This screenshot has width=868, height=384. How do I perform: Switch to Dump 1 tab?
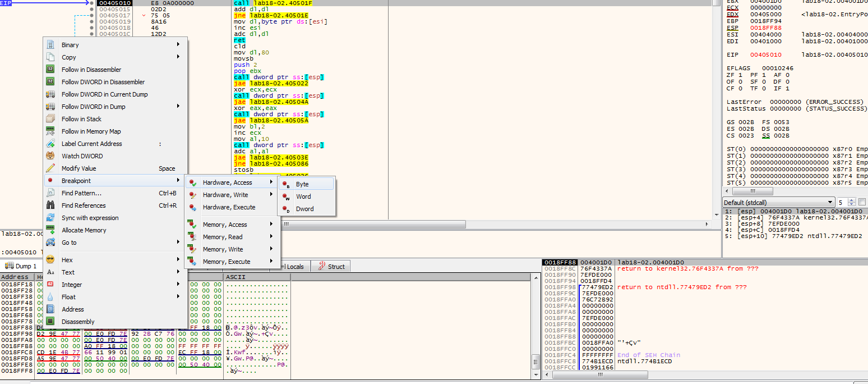coord(21,266)
